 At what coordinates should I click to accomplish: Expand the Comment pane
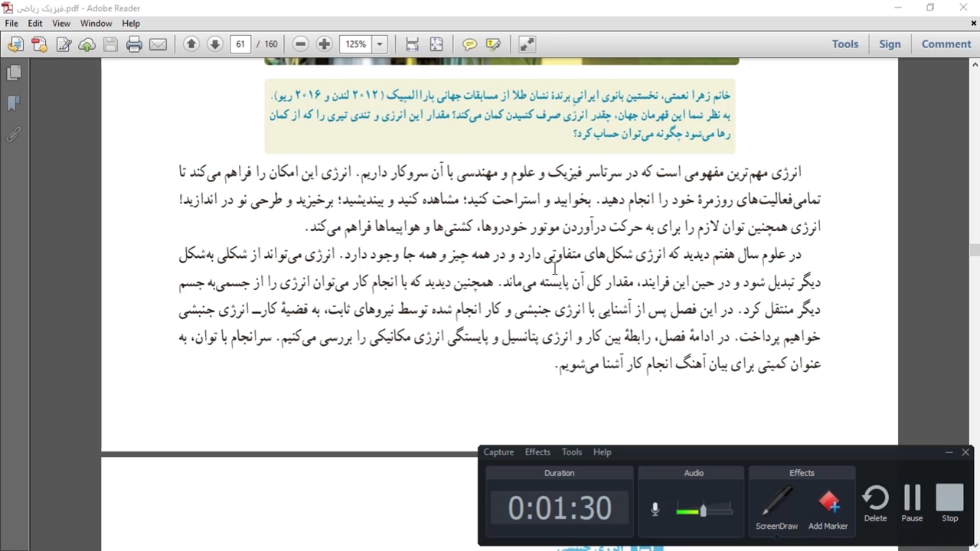[946, 44]
